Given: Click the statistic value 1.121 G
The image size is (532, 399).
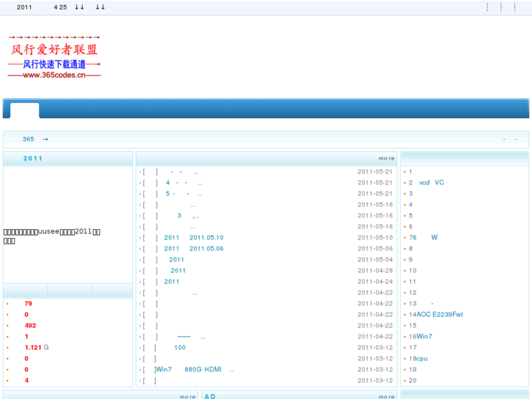Looking at the screenshot, I should (x=37, y=347).
